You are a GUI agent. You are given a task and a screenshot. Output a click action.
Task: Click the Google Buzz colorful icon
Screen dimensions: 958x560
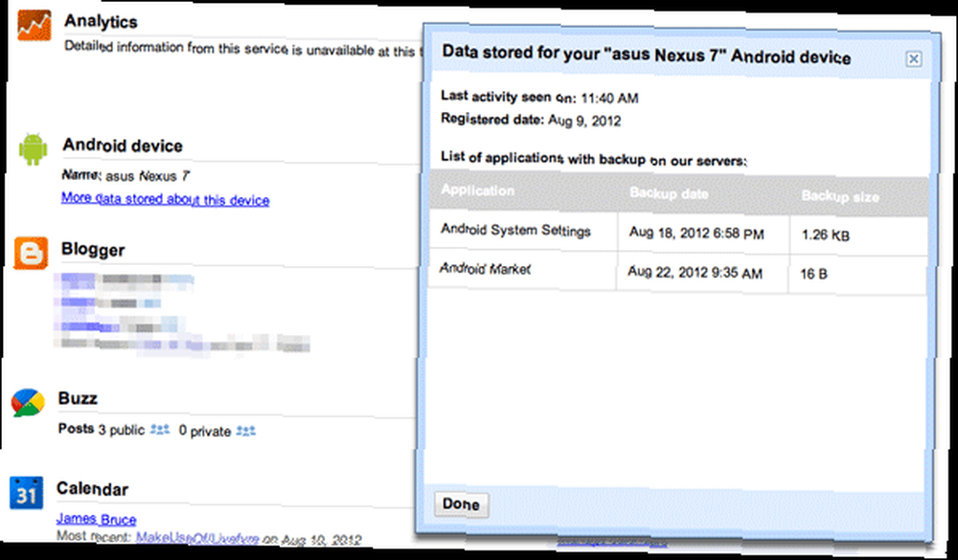click(x=28, y=402)
